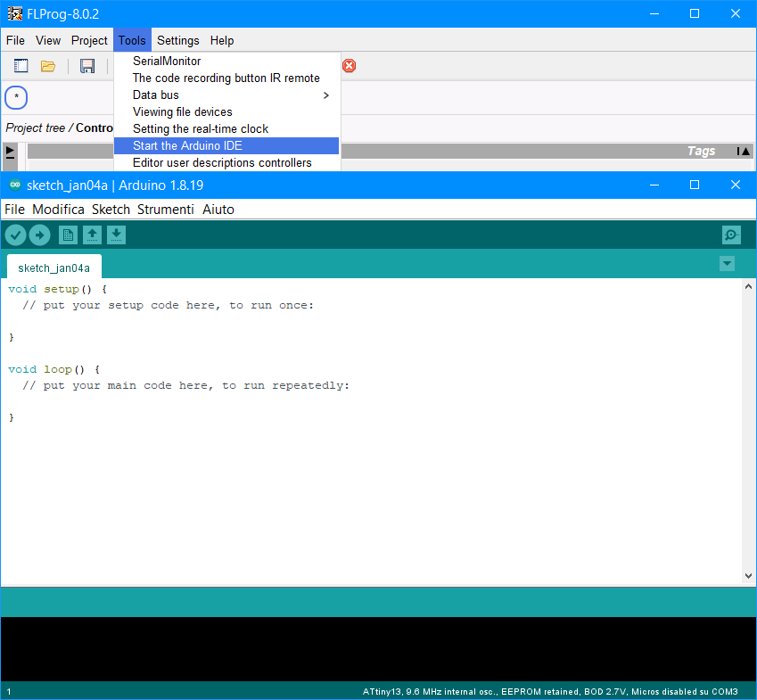Click the editor scrollbar down arrow
This screenshot has width=757, height=700.
point(748,576)
